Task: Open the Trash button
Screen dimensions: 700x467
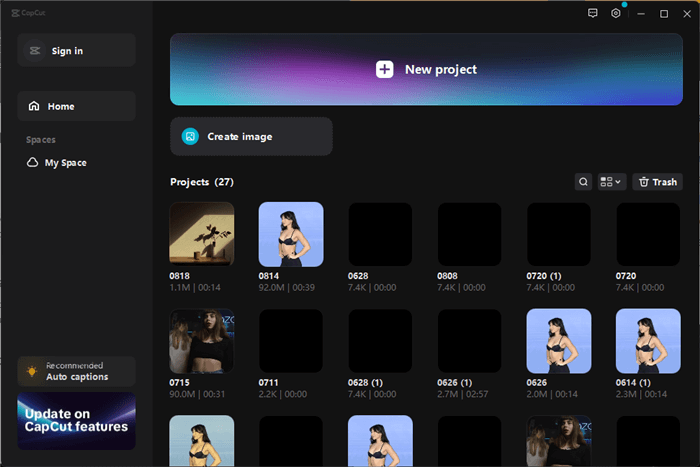Action: point(657,182)
